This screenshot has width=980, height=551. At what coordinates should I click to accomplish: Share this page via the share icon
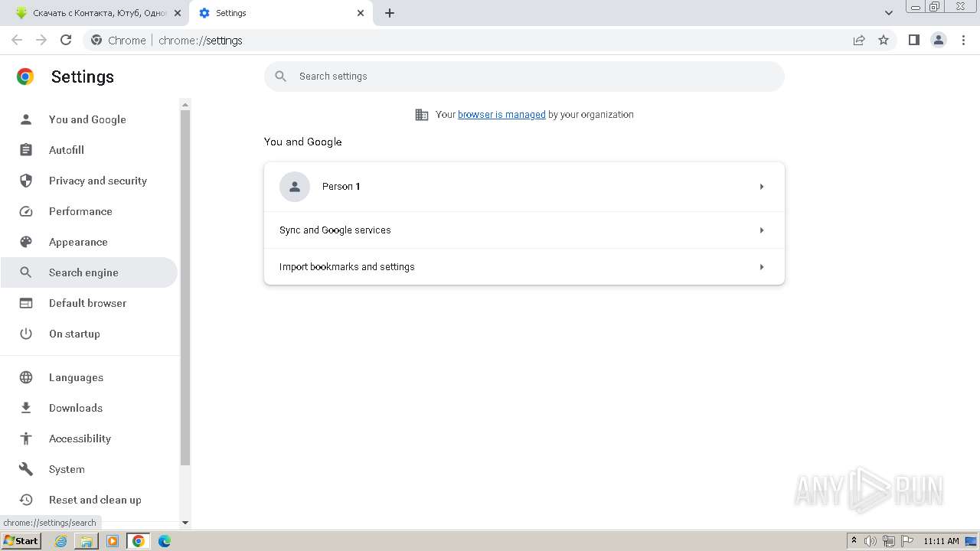click(859, 40)
